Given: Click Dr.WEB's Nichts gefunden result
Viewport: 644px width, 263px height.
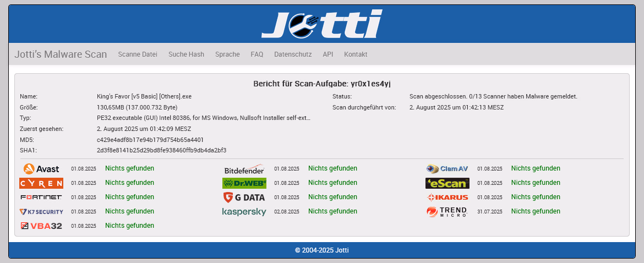Looking at the screenshot, I should [x=332, y=183].
